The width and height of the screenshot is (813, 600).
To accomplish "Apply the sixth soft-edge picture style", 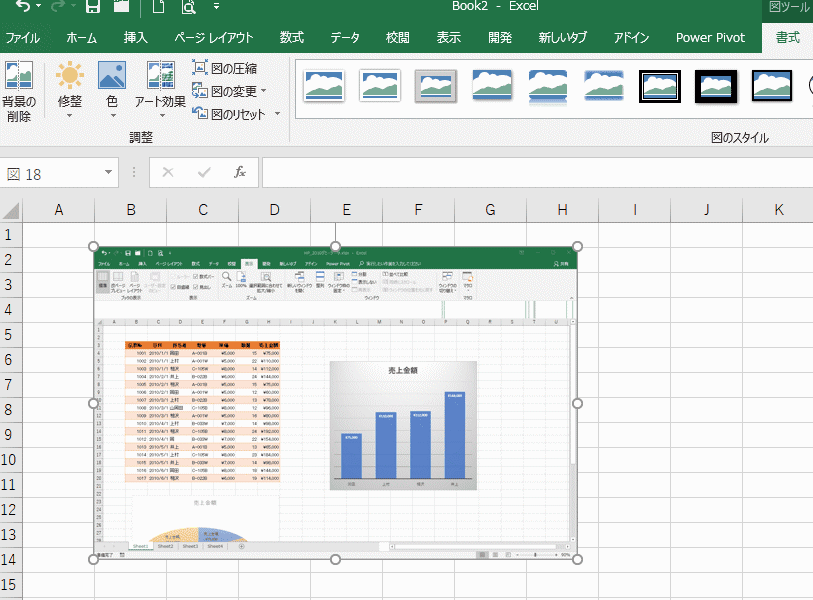I will [604, 85].
